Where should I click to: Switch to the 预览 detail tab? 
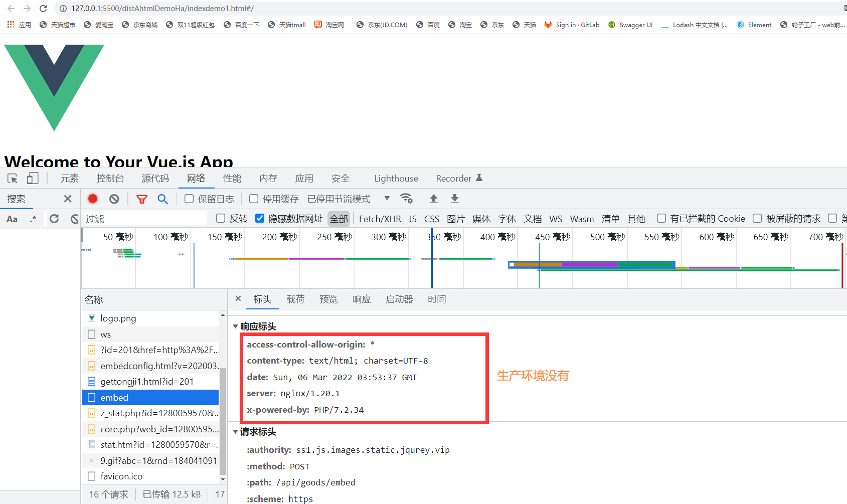328,299
